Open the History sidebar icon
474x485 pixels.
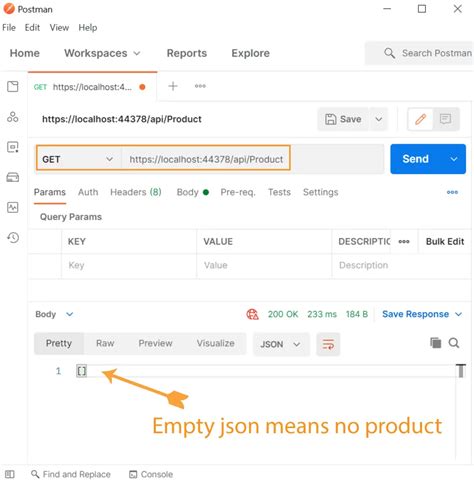click(13, 237)
